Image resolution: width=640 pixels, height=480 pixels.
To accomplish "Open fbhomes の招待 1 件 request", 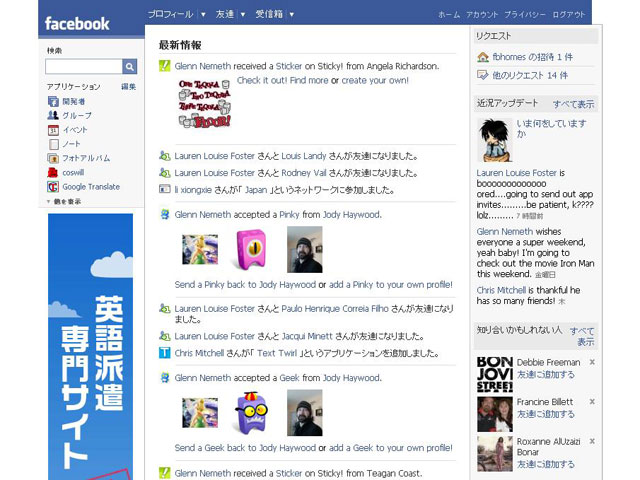I will 532,57.
